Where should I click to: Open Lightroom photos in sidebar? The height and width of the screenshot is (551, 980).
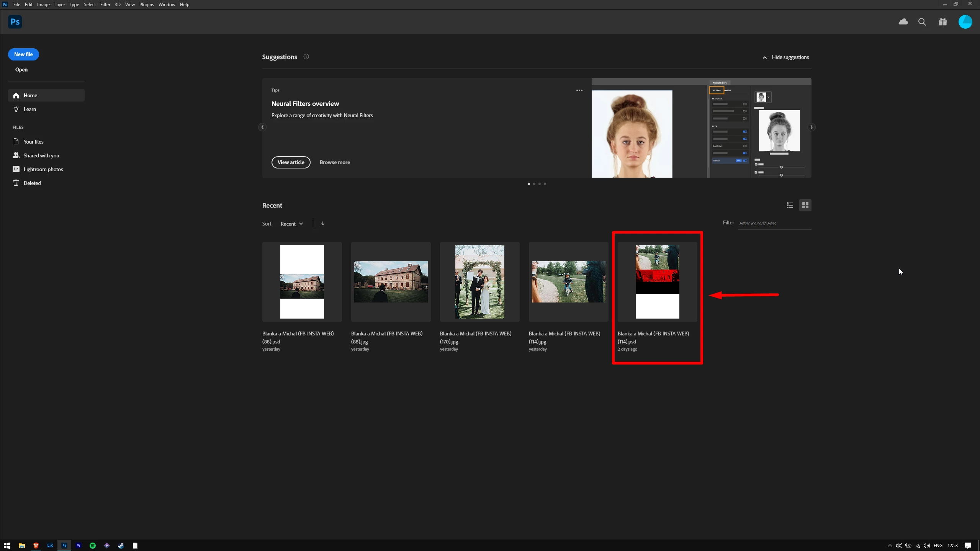[x=43, y=169]
